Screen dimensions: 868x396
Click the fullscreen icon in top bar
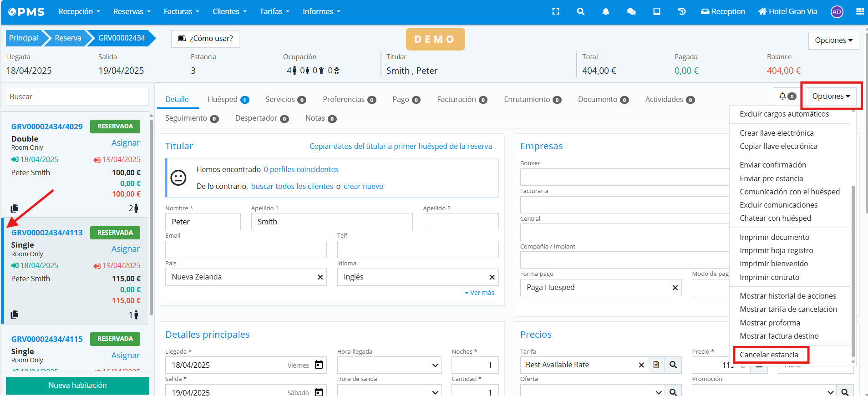tap(555, 11)
